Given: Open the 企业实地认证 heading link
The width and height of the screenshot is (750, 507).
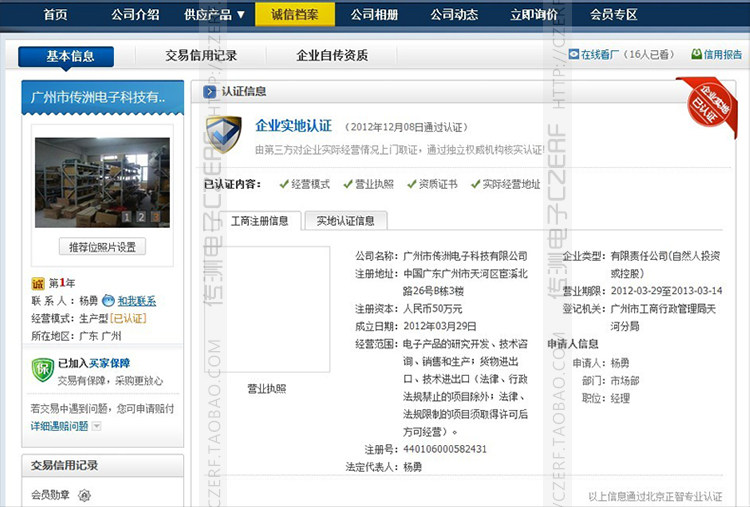Looking at the screenshot, I should point(293,126).
